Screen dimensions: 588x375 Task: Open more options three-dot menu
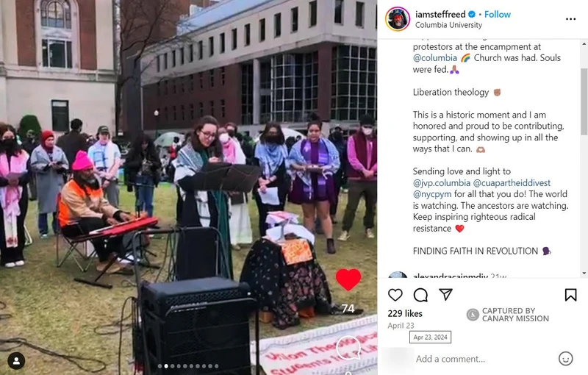tap(570, 19)
